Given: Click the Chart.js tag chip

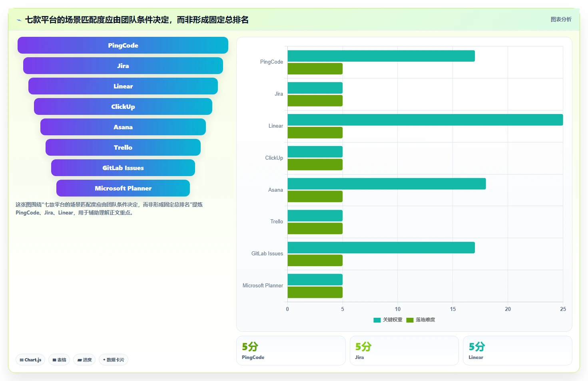Looking at the screenshot, I should tap(30, 360).
